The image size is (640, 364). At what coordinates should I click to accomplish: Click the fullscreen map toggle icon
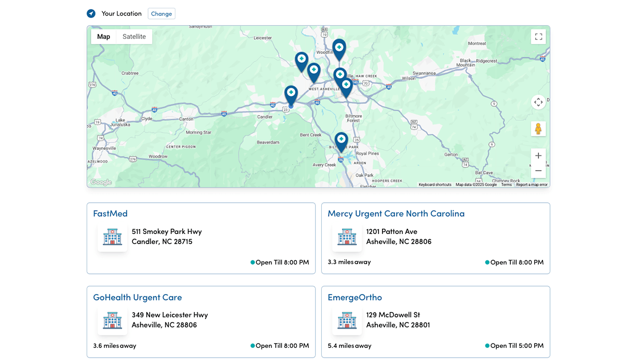pos(538,36)
